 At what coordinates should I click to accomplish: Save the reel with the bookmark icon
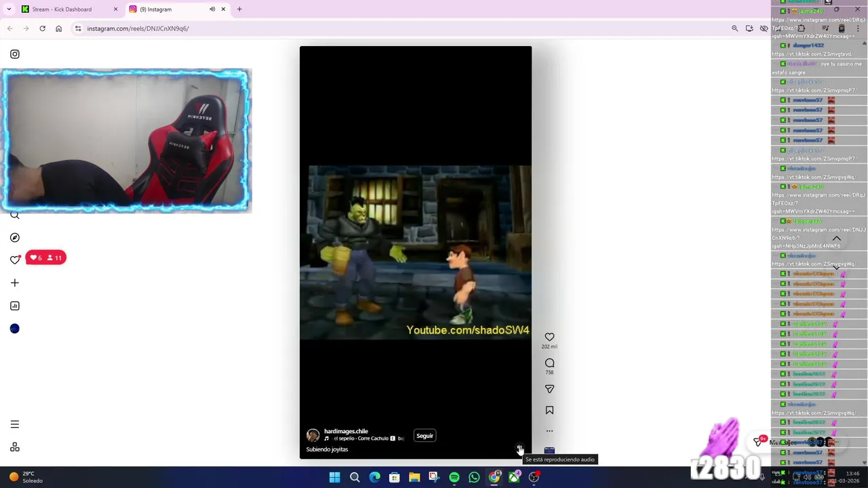[549, 410]
